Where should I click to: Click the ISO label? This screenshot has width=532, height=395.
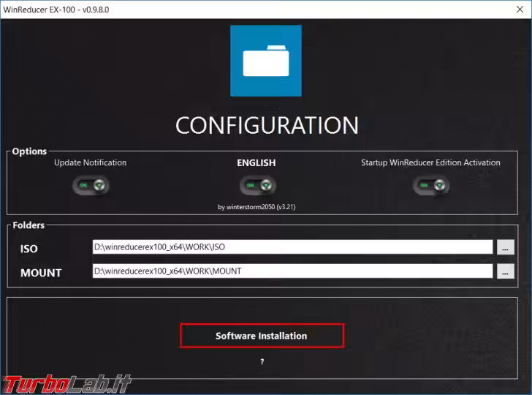[x=28, y=249]
